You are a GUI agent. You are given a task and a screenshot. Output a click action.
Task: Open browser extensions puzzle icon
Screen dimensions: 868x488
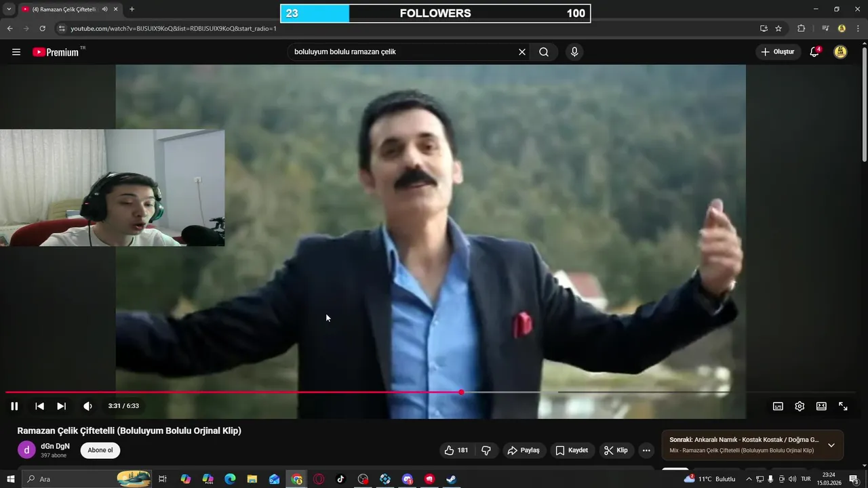(x=801, y=28)
